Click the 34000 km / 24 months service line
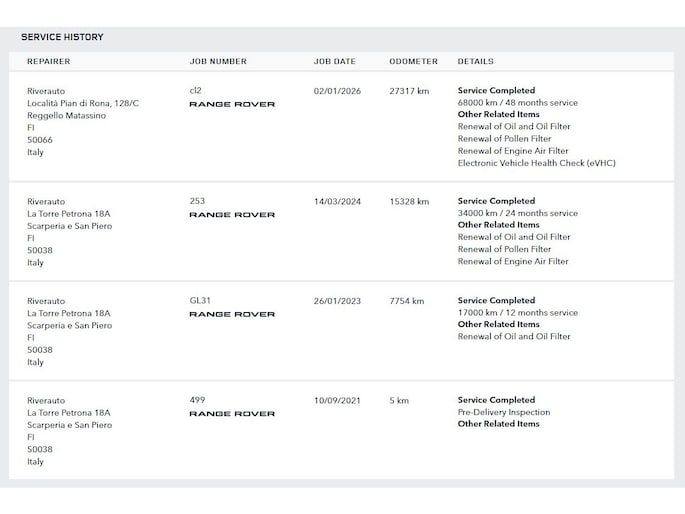This screenshot has height=514, width=685. coord(517,213)
